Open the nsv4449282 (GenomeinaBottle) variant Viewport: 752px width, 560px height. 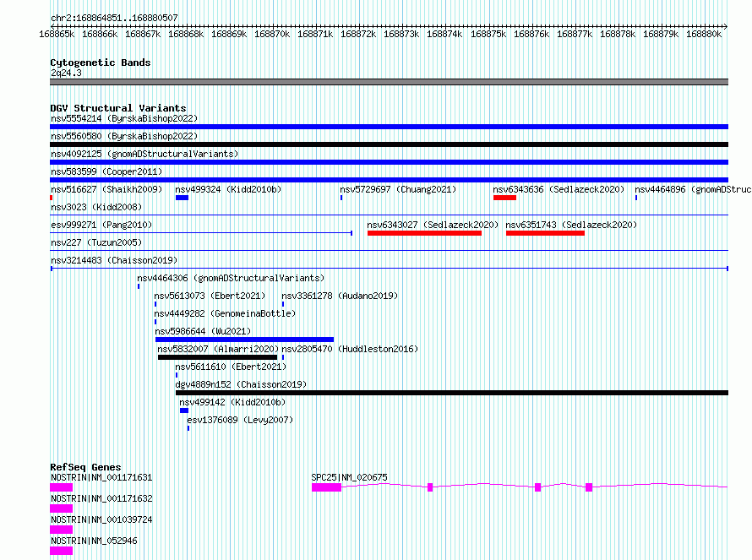point(225,313)
